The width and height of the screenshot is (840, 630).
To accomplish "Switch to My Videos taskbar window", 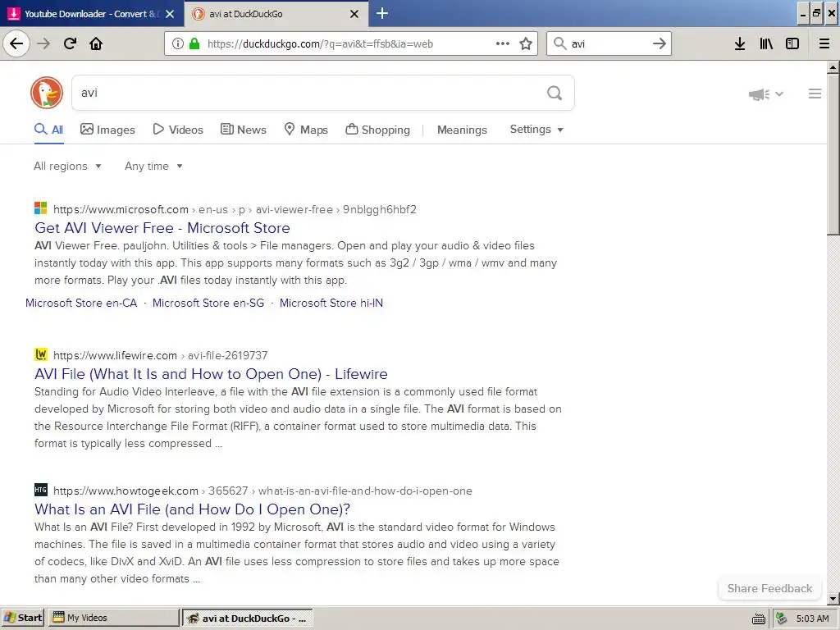I will [x=113, y=618].
